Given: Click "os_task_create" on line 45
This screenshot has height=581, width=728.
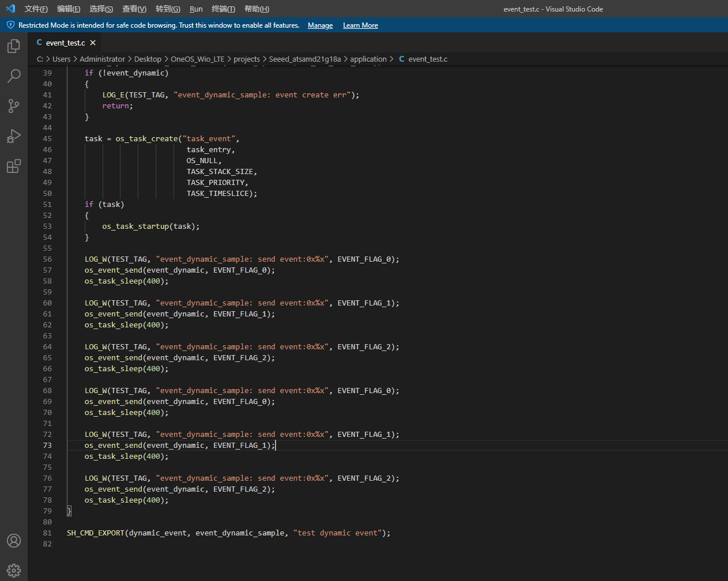Looking at the screenshot, I should (x=146, y=139).
